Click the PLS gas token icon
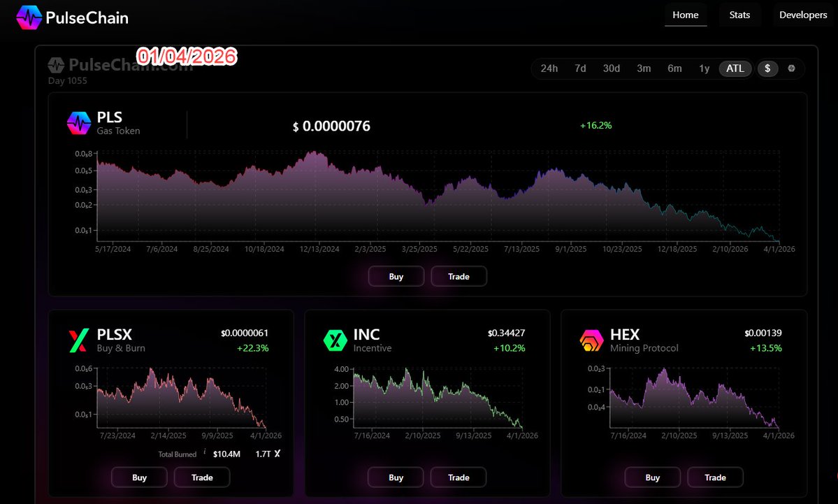This screenshot has height=504, width=838. 79,124
